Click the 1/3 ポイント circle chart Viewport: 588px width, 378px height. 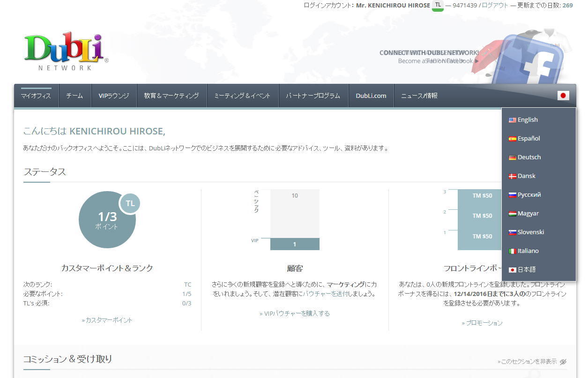(107, 220)
